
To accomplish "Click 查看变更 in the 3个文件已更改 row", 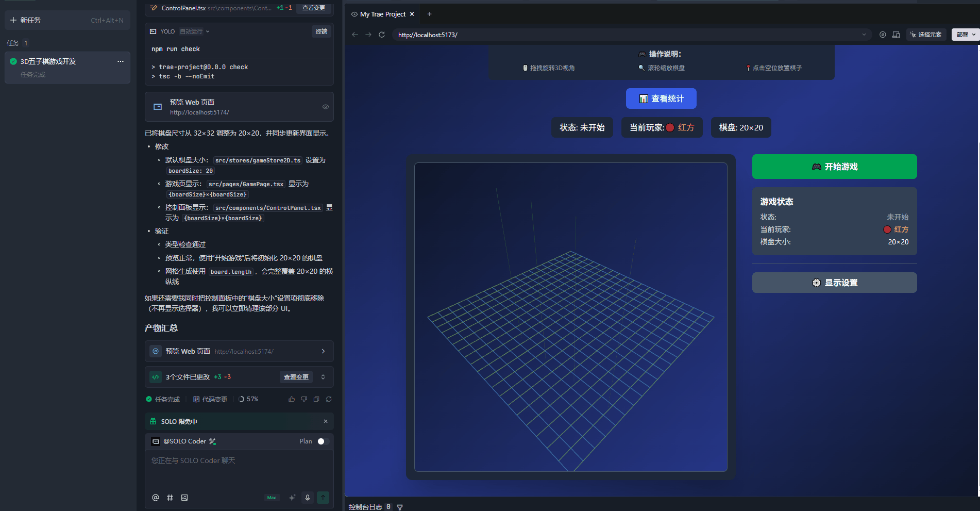I will 296,377.
